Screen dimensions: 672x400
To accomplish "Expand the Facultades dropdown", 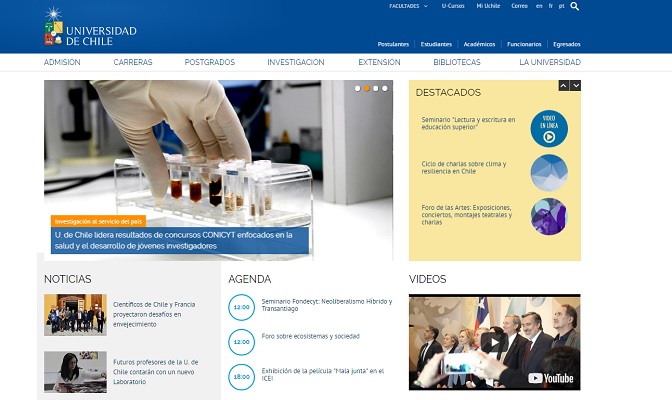I will [x=408, y=6].
